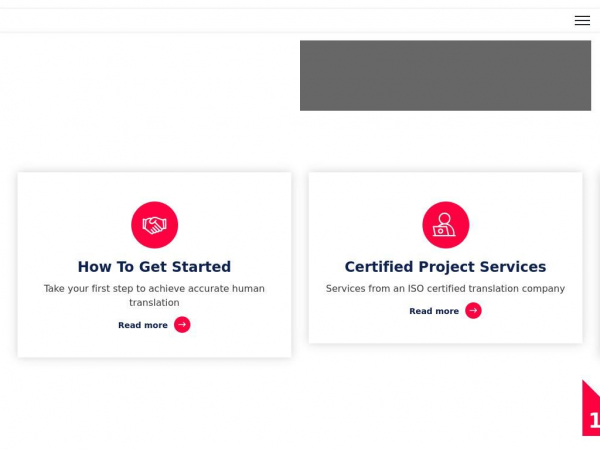Follow Read more under Certified Project Services
The width and height of the screenshot is (600, 450).
coord(434,311)
